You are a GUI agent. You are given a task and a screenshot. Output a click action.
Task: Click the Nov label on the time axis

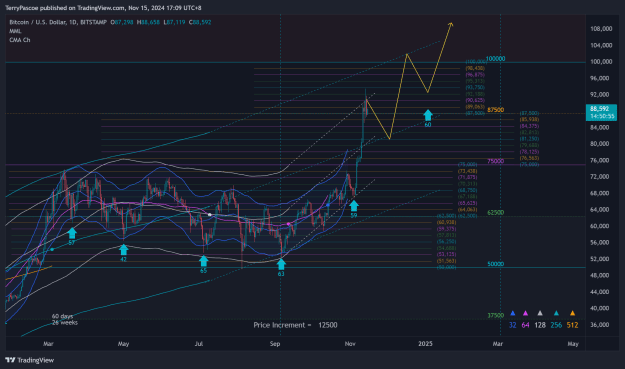tap(350, 343)
